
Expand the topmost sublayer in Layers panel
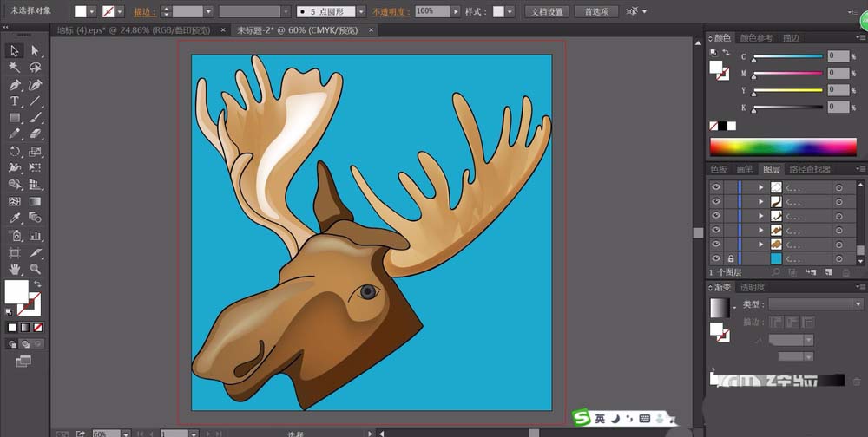coord(761,187)
